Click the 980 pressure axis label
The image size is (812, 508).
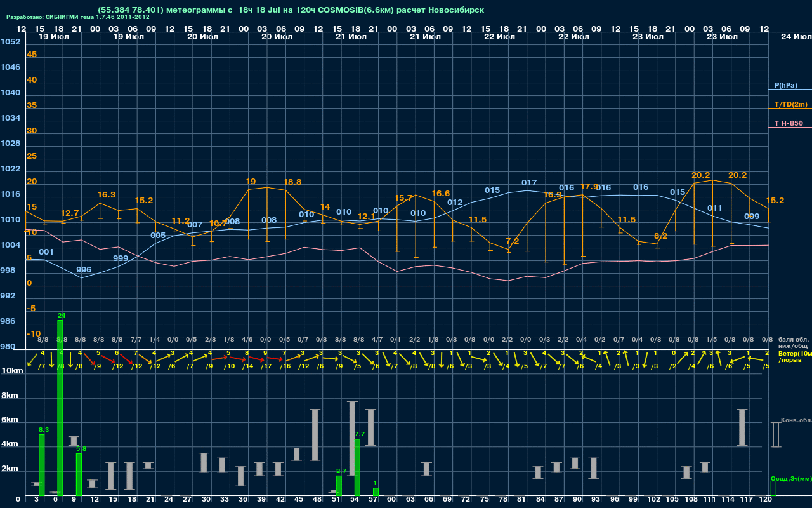(8, 347)
